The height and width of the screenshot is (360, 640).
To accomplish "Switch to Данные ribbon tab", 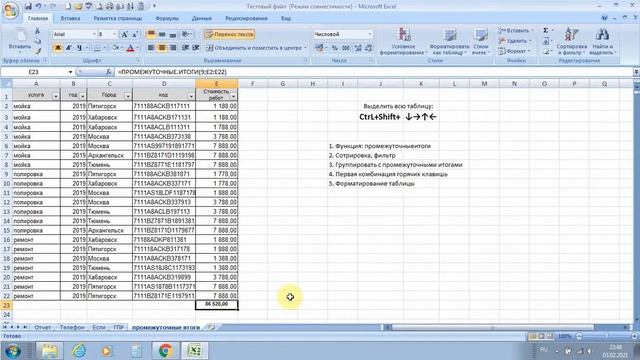I will click(x=202, y=18).
